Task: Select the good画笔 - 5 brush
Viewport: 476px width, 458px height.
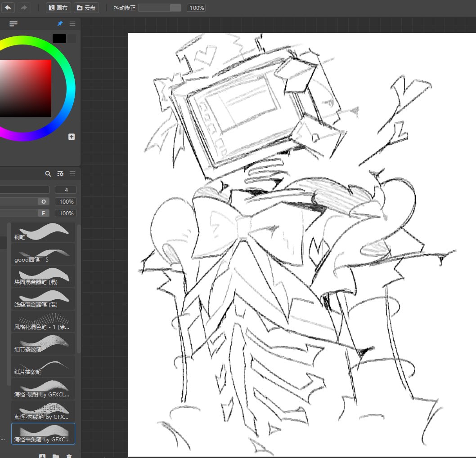Action: pos(43,255)
